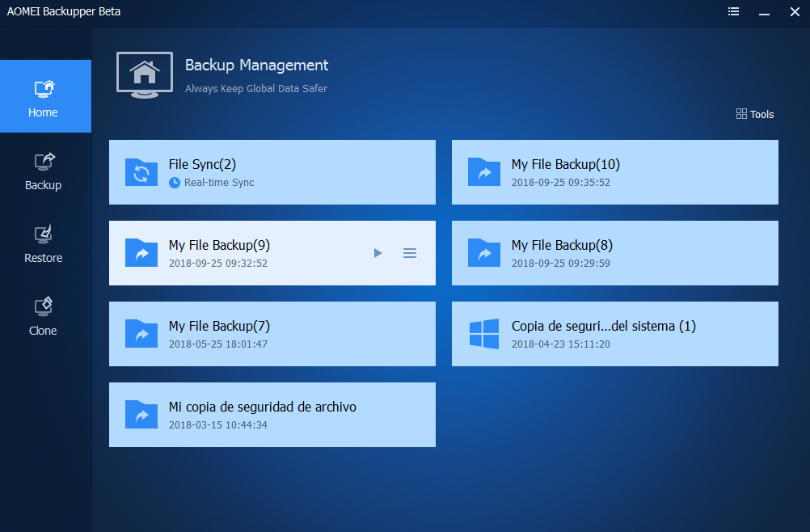Open Copia de seguri...del sistema task
This screenshot has width=810, height=532.
click(614, 333)
